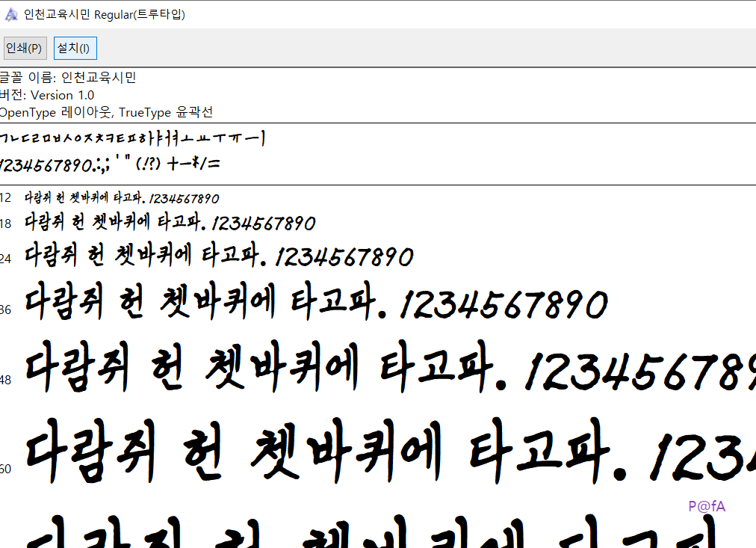This screenshot has height=548, width=756.
Task: Click the 48-point sample sentence
Action: (390, 367)
